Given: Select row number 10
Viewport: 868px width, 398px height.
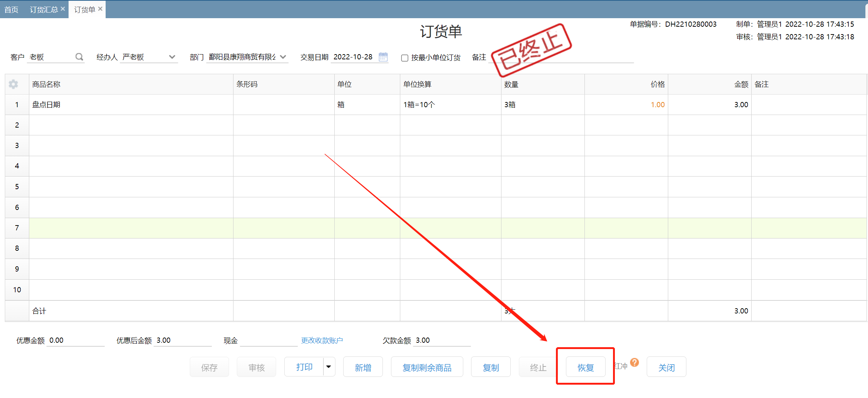Looking at the screenshot, I should [17, 290].
